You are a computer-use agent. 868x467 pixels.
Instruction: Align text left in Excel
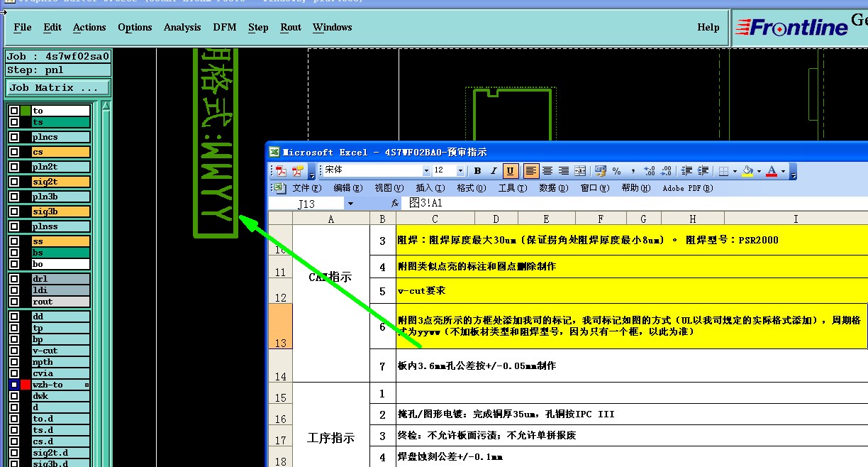[x=531, y=171]
